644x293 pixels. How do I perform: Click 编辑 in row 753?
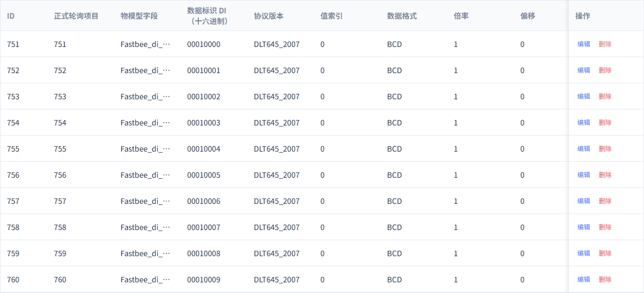584,97
